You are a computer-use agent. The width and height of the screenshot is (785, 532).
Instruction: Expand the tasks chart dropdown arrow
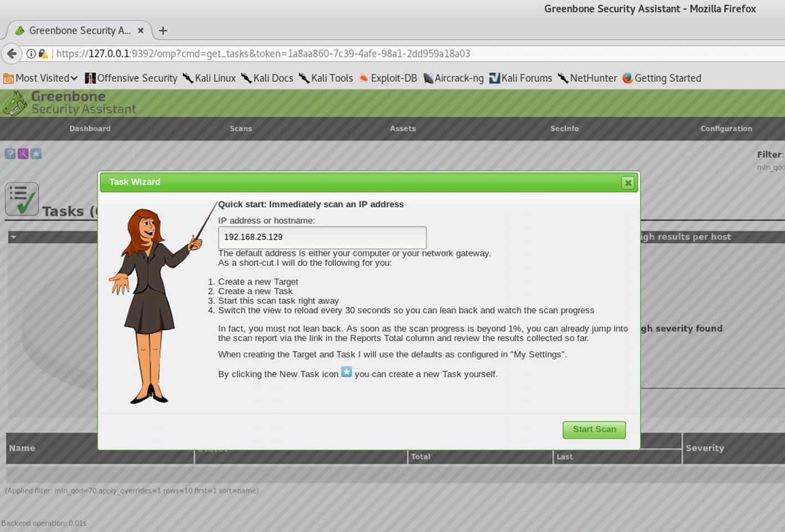click(x=13, y=237)
